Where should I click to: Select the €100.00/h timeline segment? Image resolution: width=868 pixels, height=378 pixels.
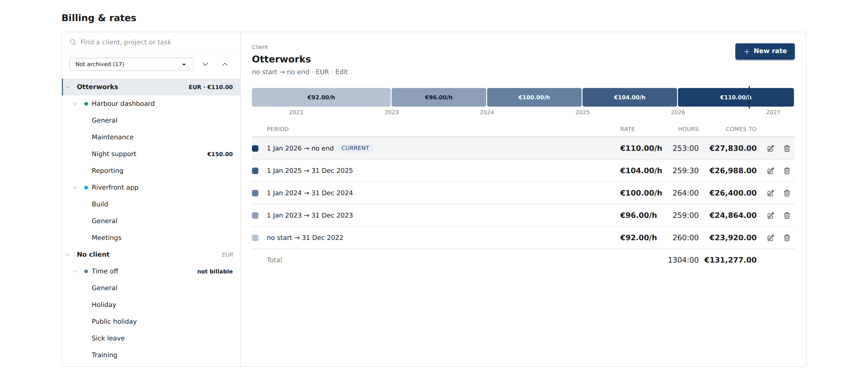[534, 97]
